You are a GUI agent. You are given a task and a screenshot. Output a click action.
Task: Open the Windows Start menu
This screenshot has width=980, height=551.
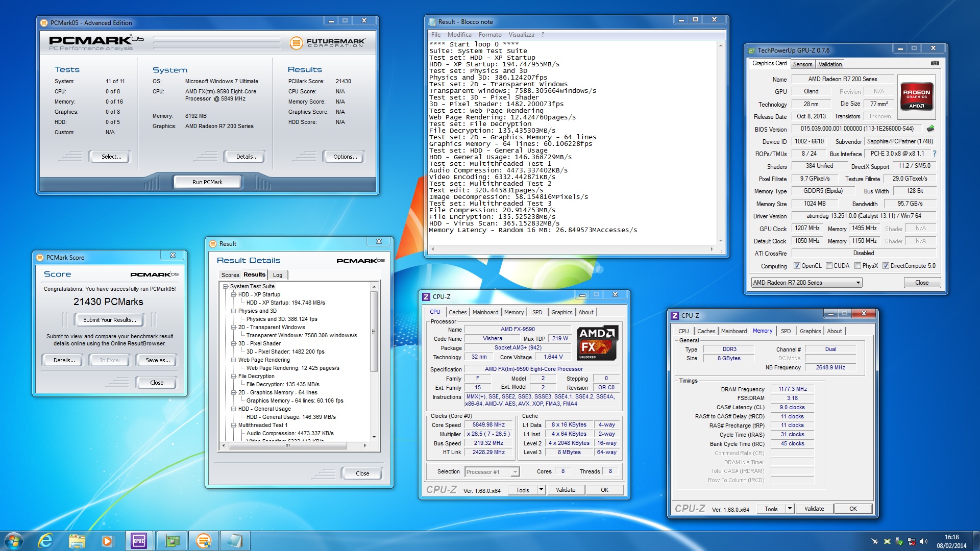click(14, 540)
